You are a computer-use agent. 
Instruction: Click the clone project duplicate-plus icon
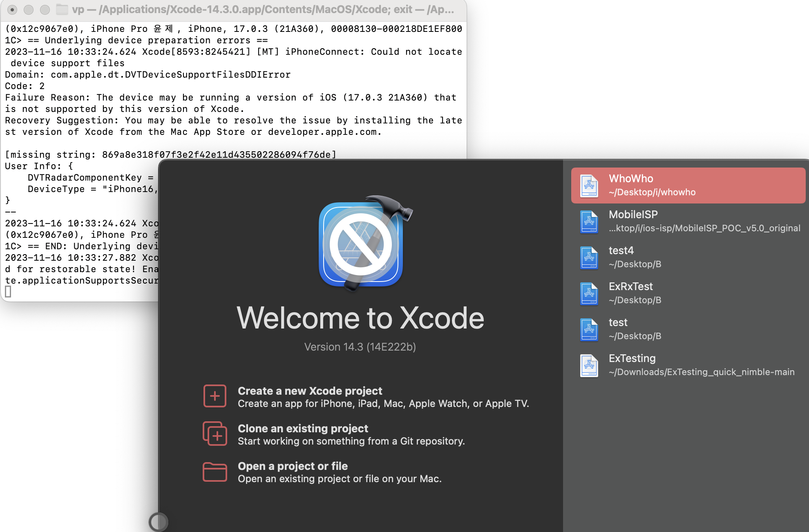tap(215, 434)
